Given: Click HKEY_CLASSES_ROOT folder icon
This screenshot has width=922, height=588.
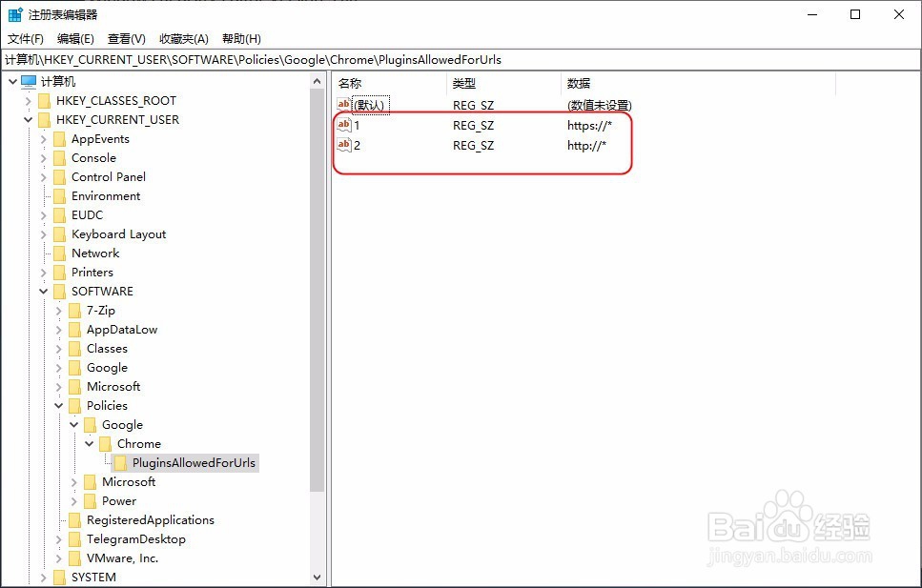Looking at the screenshot, I should coord(44,101).
